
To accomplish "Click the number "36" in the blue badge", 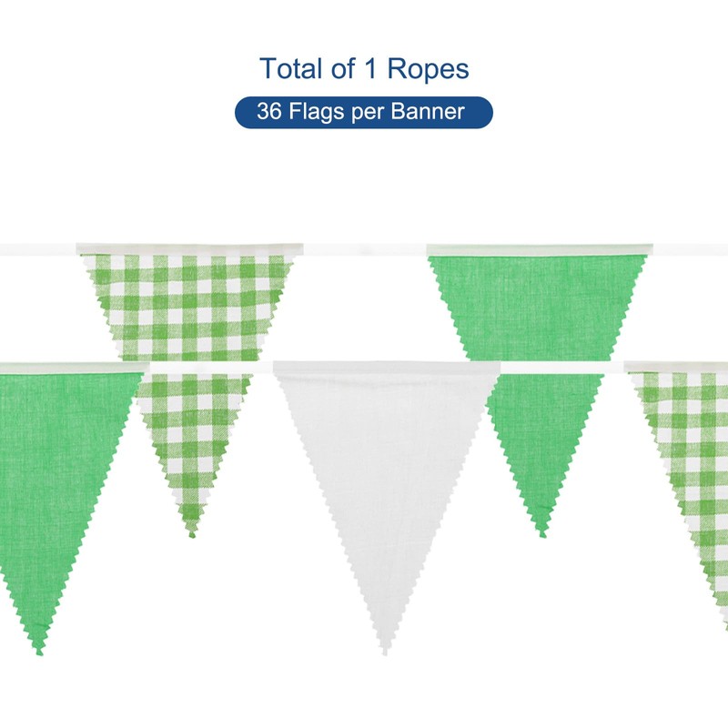I will tap(268, 112).
